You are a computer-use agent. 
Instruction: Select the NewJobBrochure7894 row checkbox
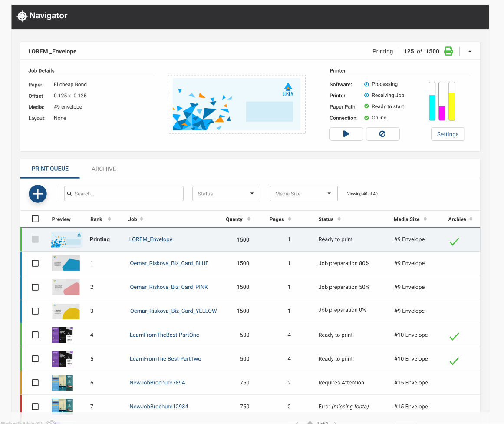click(35, 382)
